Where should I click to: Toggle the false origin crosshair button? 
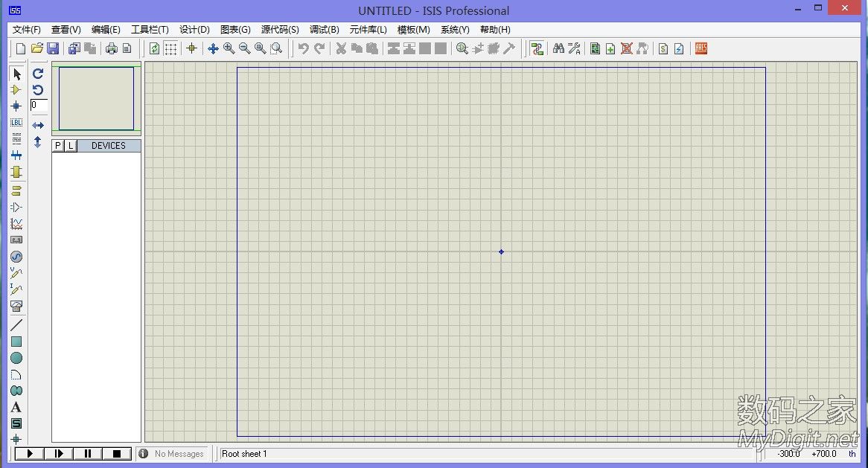point(191,48)
